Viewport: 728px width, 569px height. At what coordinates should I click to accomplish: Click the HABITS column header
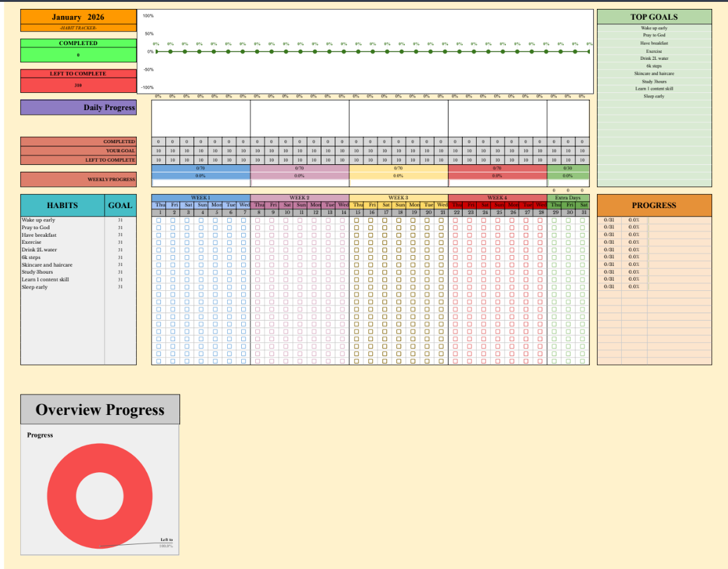click(62, 205)
